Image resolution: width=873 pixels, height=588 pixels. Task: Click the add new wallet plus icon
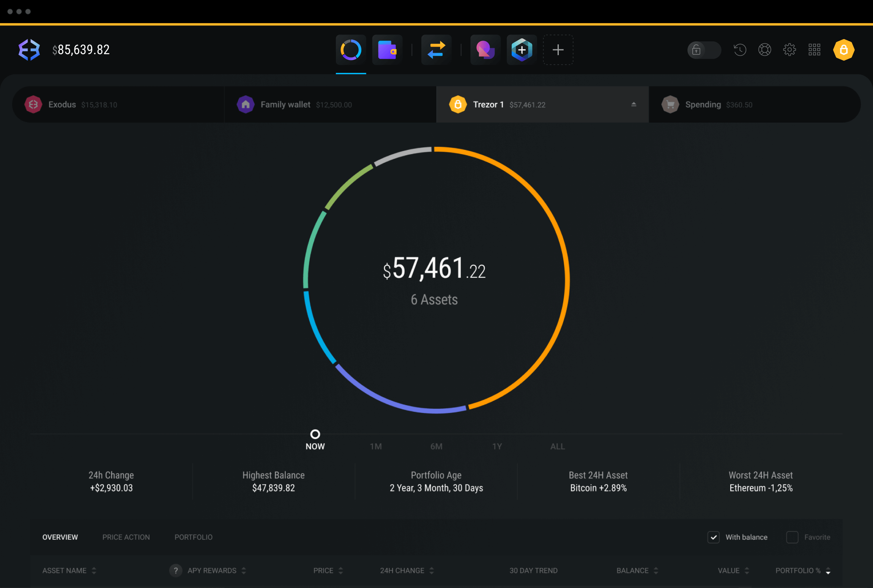[559, 50]
